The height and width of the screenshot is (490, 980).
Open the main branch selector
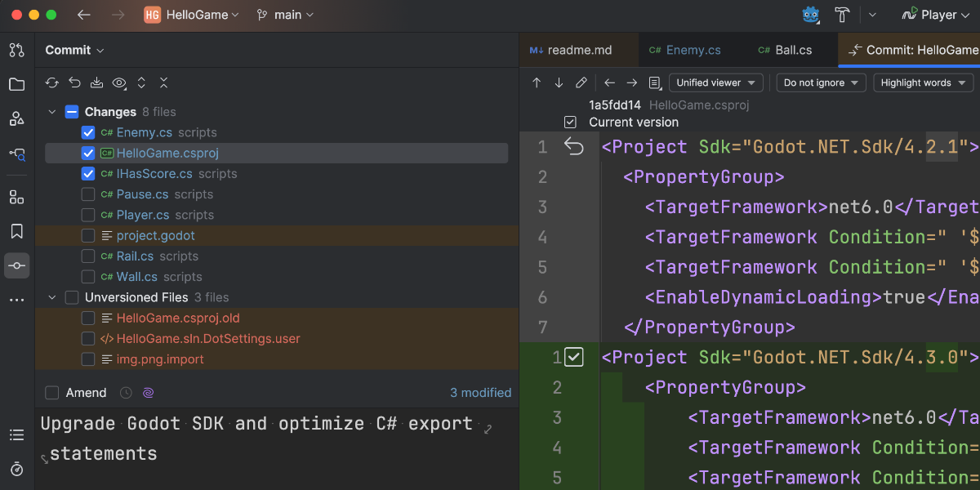[284, 15]
